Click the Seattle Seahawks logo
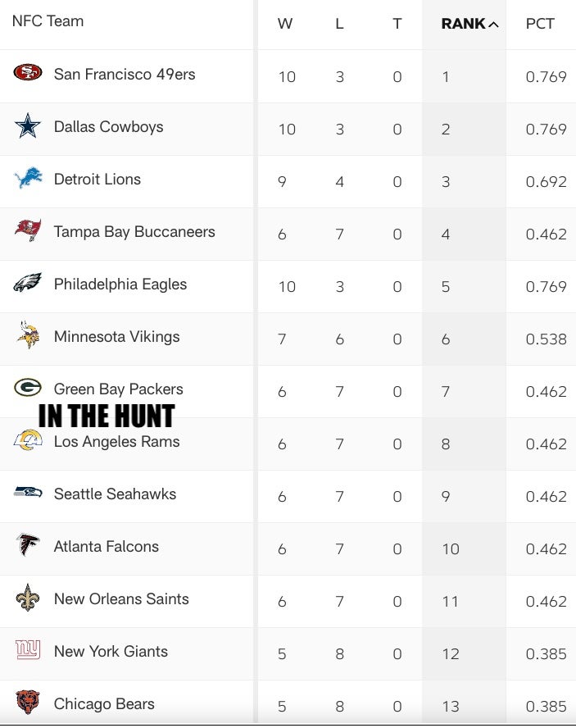 (28, 493)
